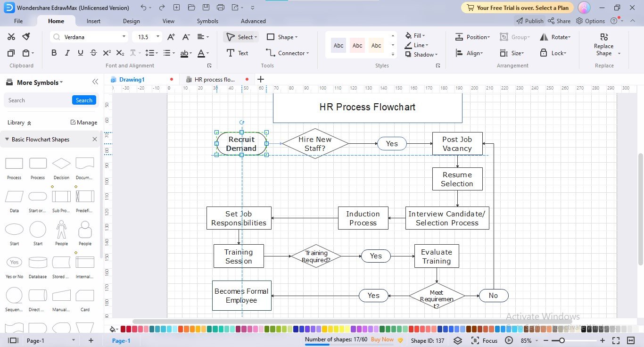Image resolution: width=644 pixels, height=347 pixels.
Task: Click the Share button
Action: pos(559,21)
